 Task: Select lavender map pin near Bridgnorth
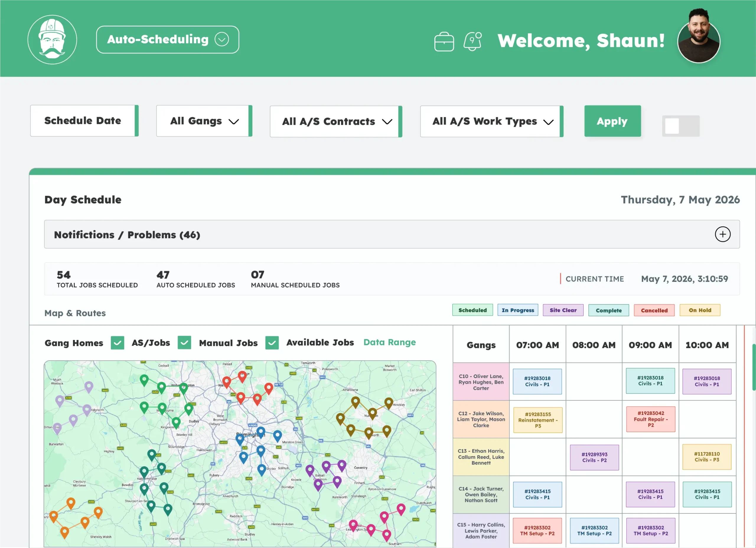[x=87, y=410]
